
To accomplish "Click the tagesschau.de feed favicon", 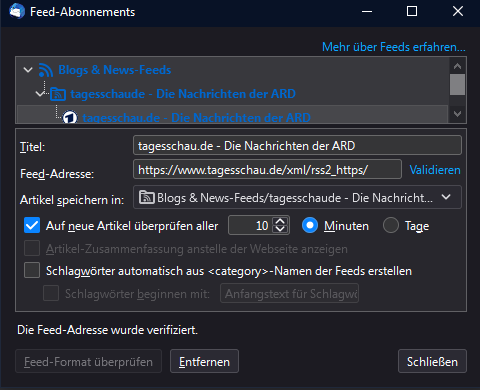I will pos(70,117).
